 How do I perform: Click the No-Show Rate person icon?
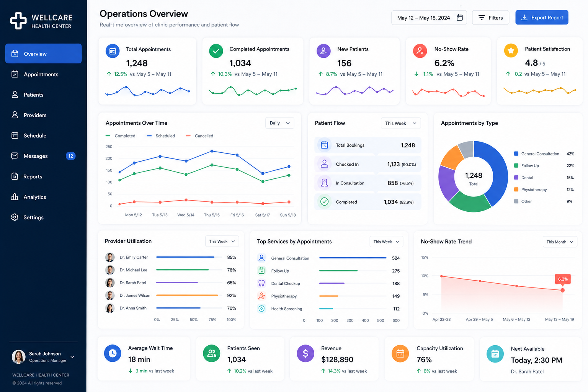pos(420,51)
